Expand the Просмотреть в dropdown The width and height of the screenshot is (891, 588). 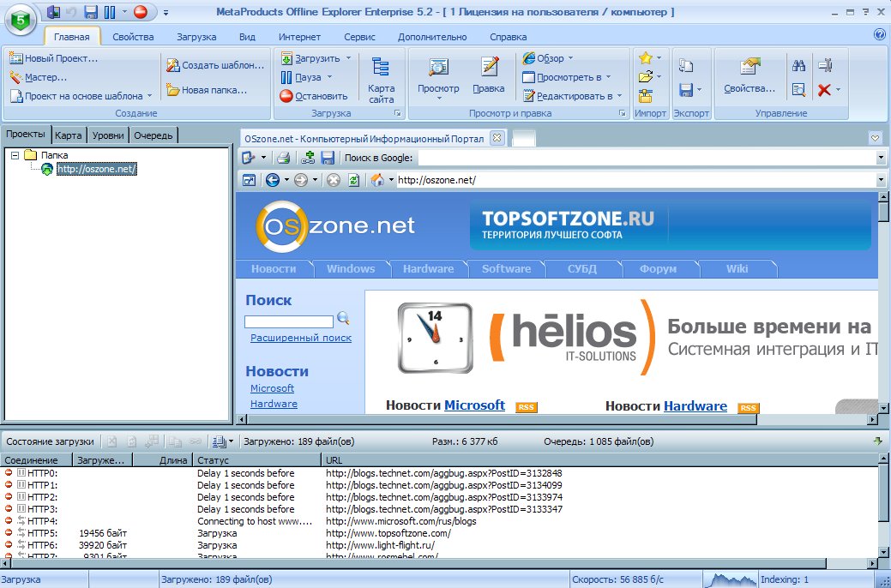pos(609,76)
